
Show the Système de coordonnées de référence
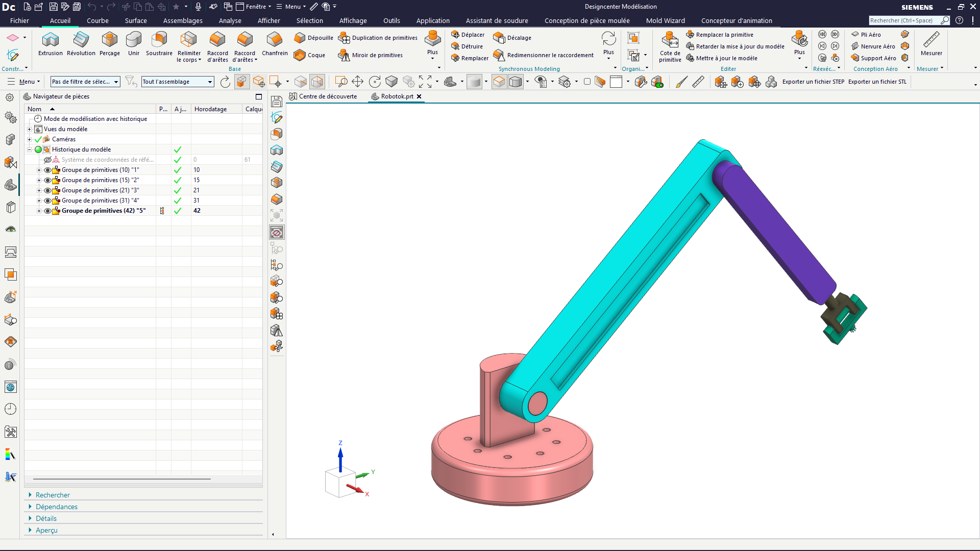(x=47, y=160)
